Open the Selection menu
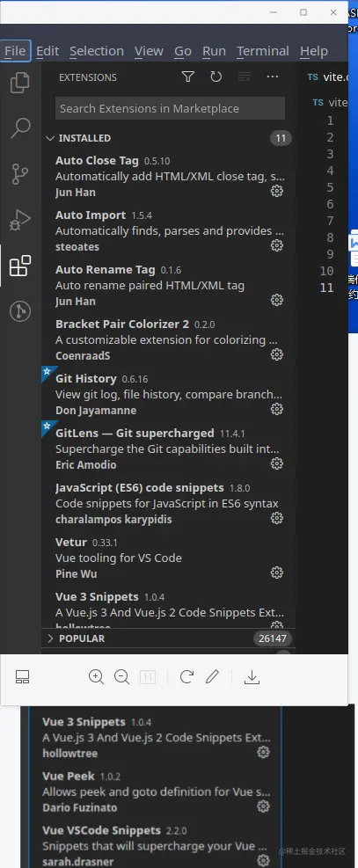 coord(96,51)
